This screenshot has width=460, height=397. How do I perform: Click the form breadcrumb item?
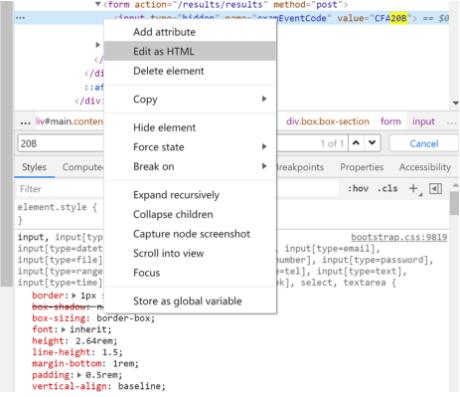click(391, 121)
